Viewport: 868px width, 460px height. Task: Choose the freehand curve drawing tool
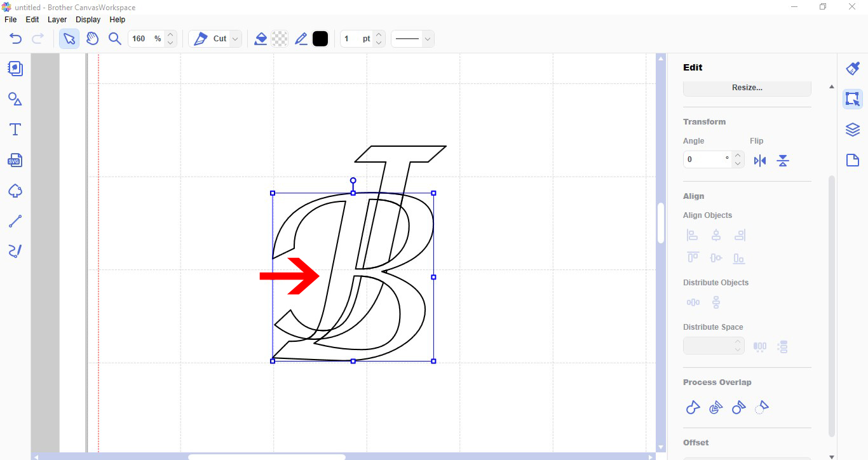[15, 252]
